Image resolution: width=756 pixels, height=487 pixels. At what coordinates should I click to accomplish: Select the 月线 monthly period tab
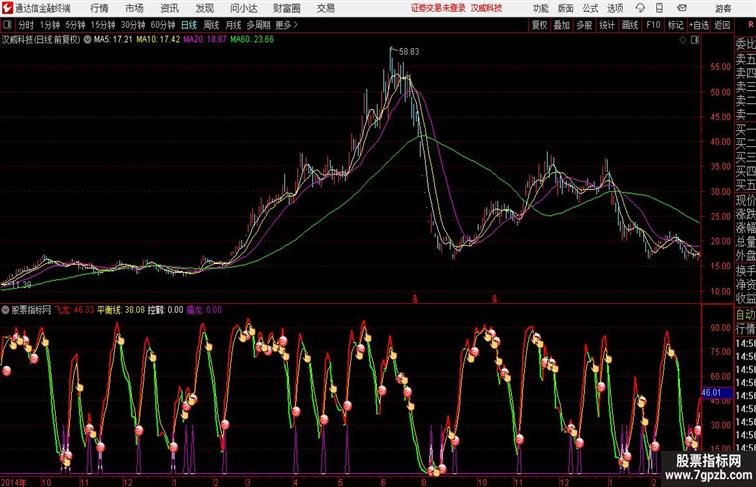[x=233, y=25]
